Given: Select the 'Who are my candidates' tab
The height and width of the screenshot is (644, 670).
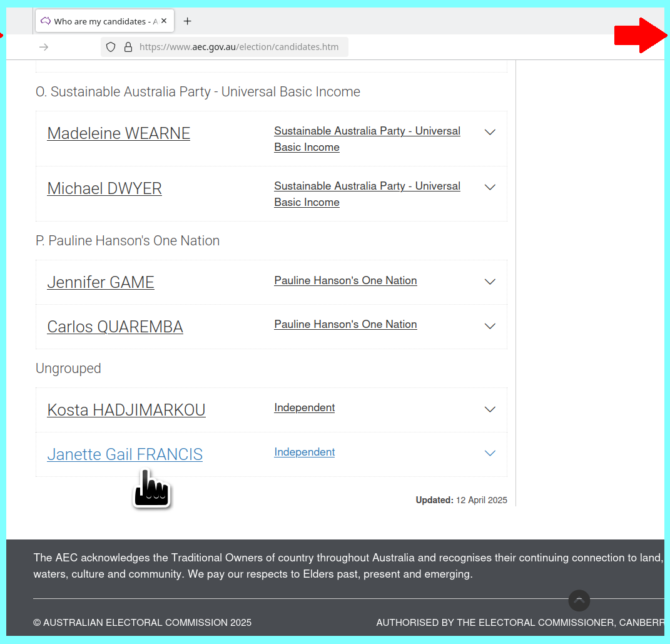Looking at the screenshot, I should pyautogui.click(x=100, y=21).
